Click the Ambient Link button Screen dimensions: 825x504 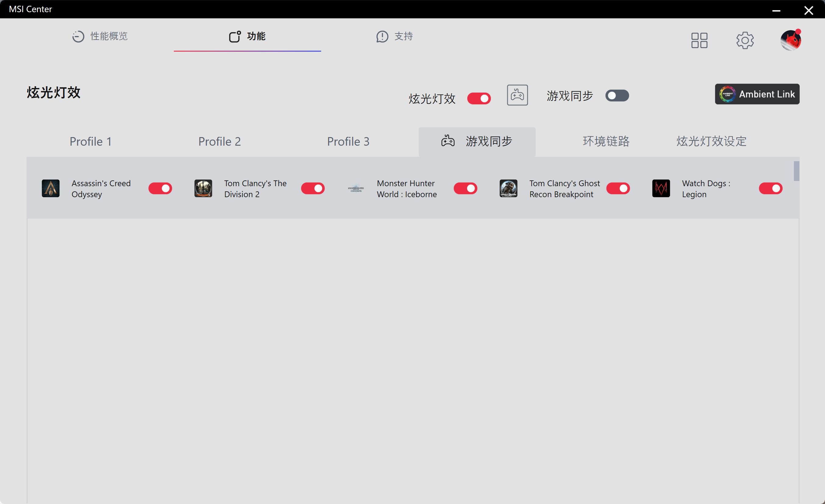757,94
